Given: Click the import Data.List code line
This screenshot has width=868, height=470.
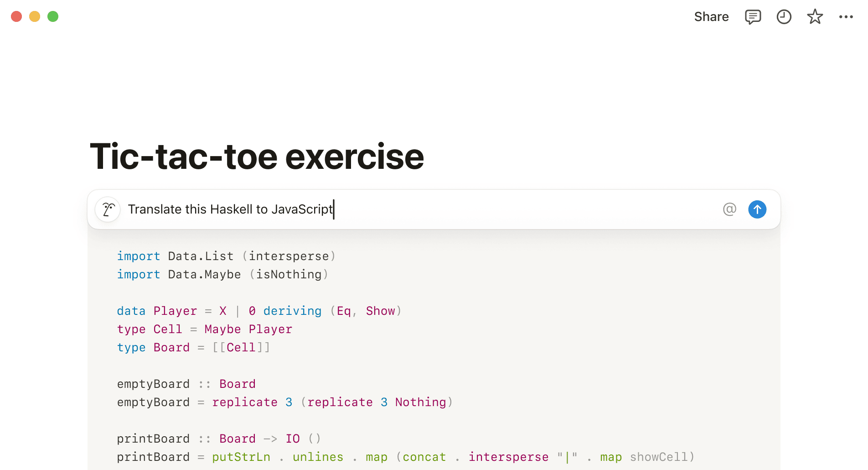Looking at the screenshot, I should [x=226, y=256].
